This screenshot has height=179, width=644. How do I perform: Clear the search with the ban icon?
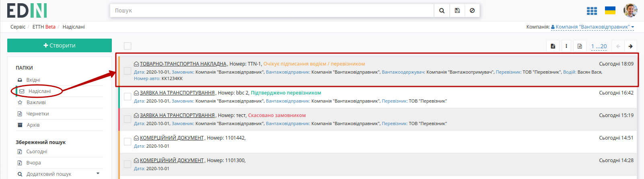coord(472,11)
